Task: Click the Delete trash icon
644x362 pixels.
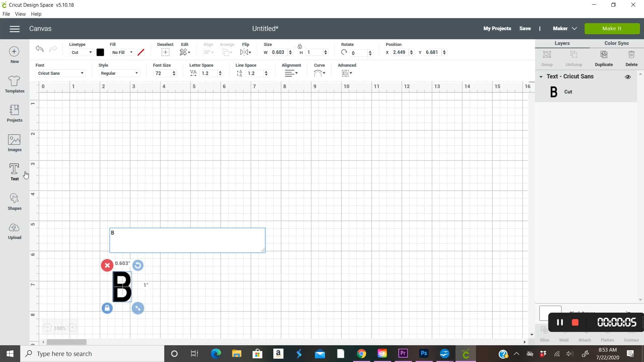Action: 631,55
